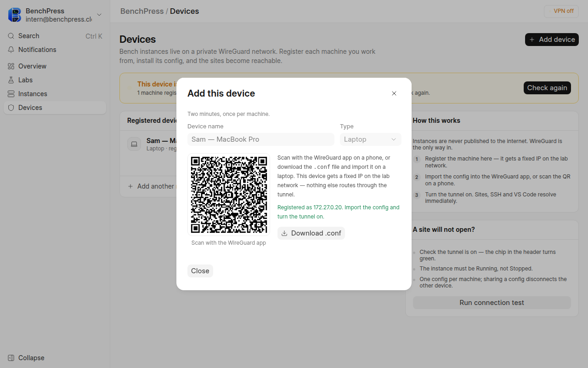Click the plus icon beside Add another
This screenshot has width=588, height=368.
coord(130,186)
